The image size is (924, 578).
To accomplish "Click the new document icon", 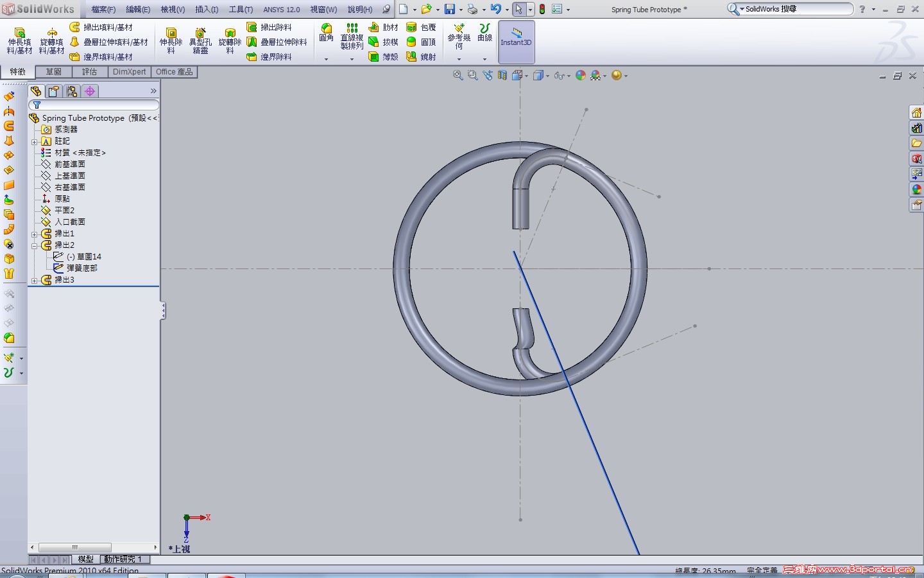I will 403,9.
